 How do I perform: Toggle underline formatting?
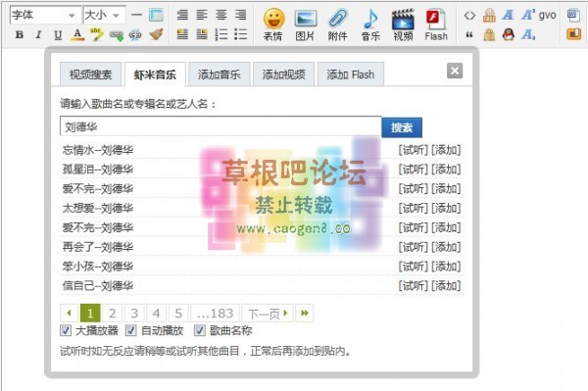58,35
